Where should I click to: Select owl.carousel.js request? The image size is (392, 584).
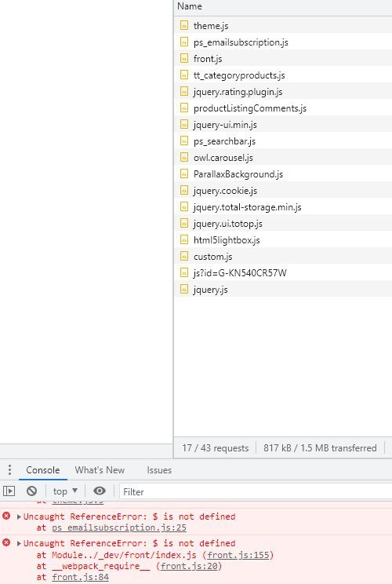283,157
